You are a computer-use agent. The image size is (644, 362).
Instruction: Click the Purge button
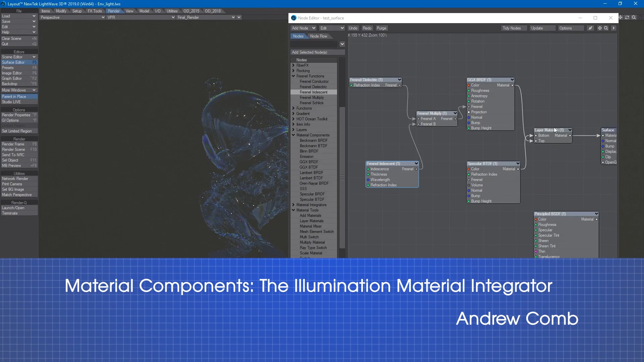pyautogui.click(x=381, y=28)
